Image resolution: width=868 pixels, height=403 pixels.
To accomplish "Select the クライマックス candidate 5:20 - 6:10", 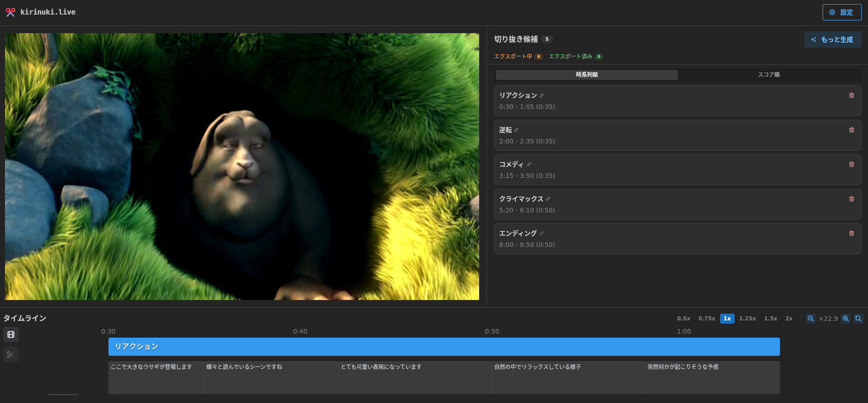I will (677, 204).
